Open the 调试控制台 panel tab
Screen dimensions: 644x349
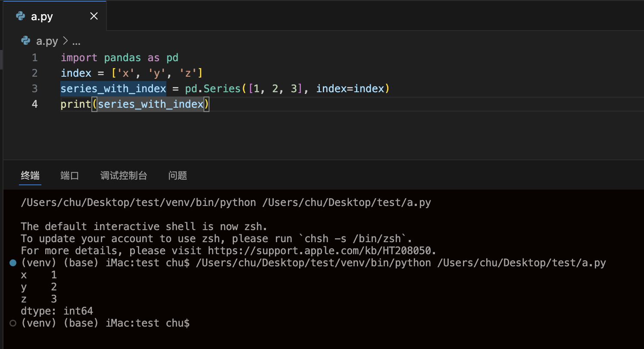click(124, 175)
